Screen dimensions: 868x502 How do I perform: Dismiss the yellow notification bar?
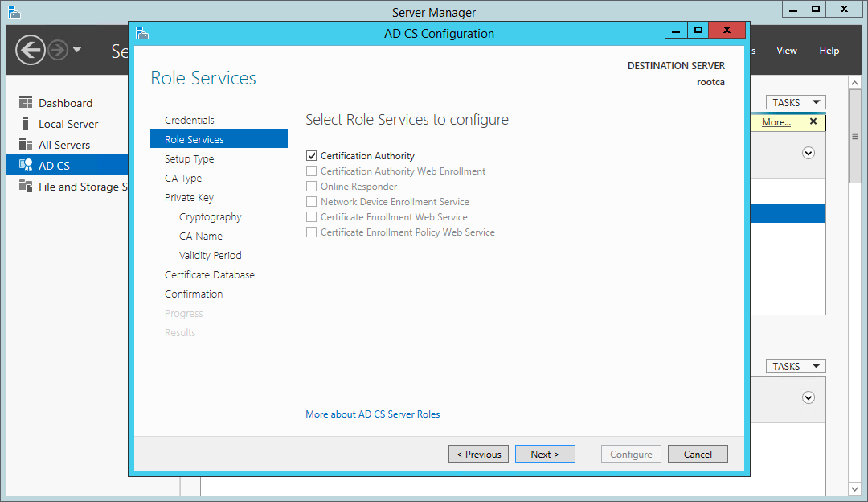point(813,121)
